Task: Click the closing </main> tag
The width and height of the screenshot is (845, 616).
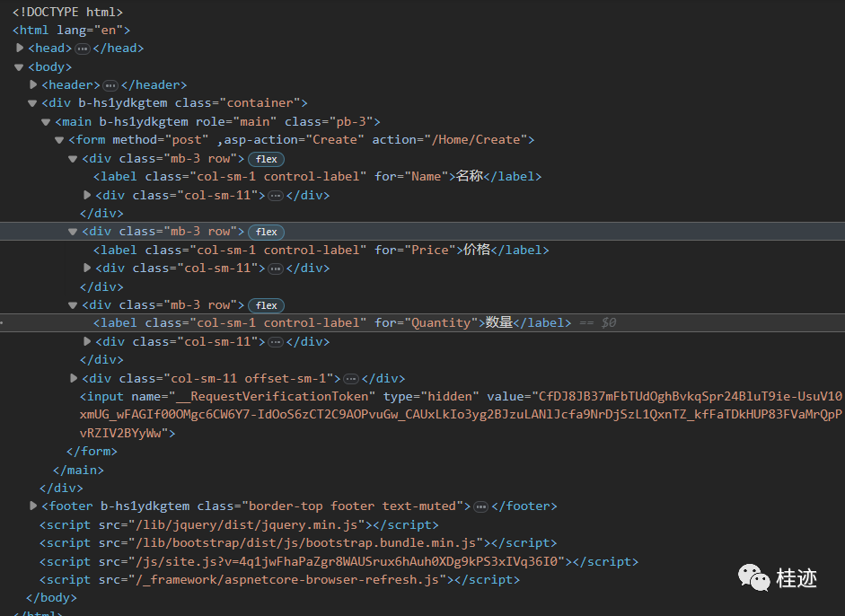Action: 78,470
